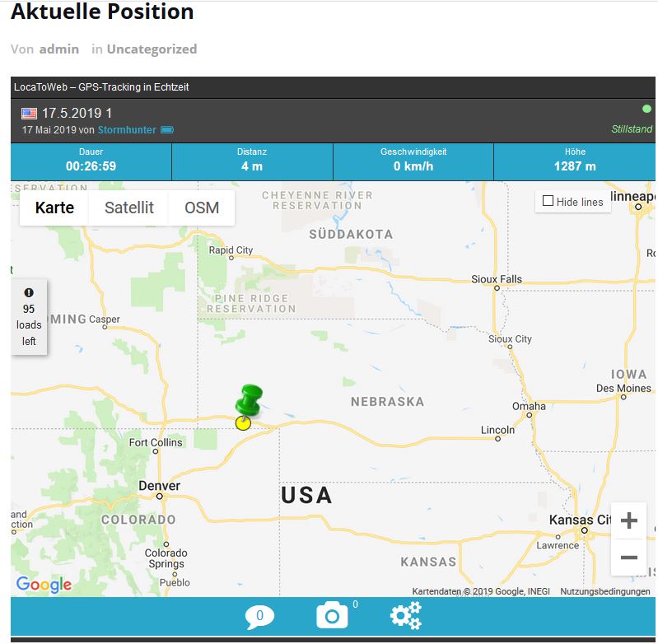658x644 pixels.
Task: Open the settings gears icon
Action: pos(405,615)
